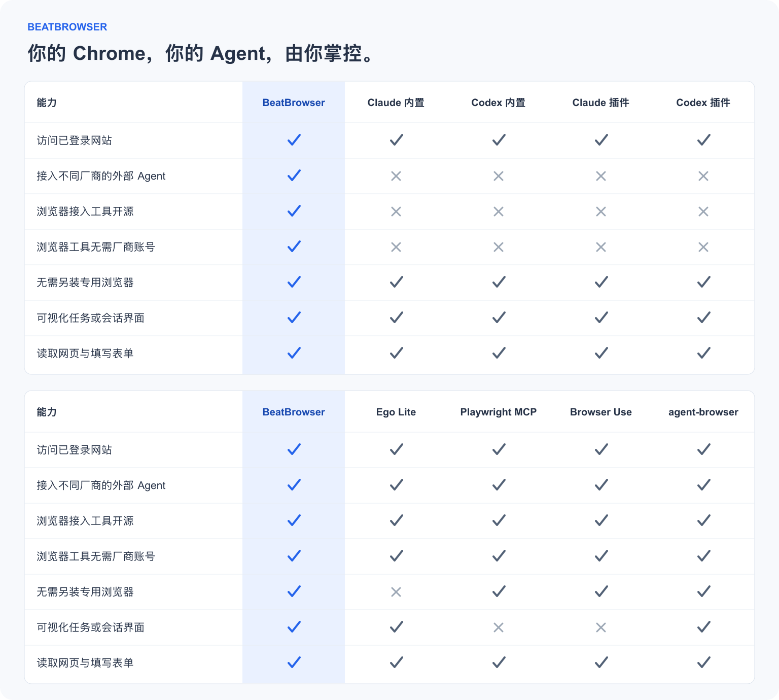Click 浏览器接入工具开源 label in top table

pyautogui.click(x=85, y=212)
